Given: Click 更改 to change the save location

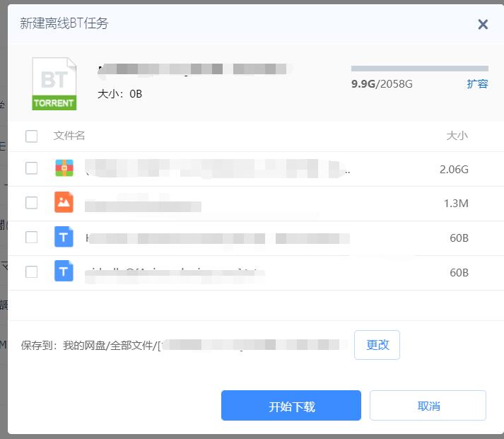Looking at the screenshot, I should point(377,345).
